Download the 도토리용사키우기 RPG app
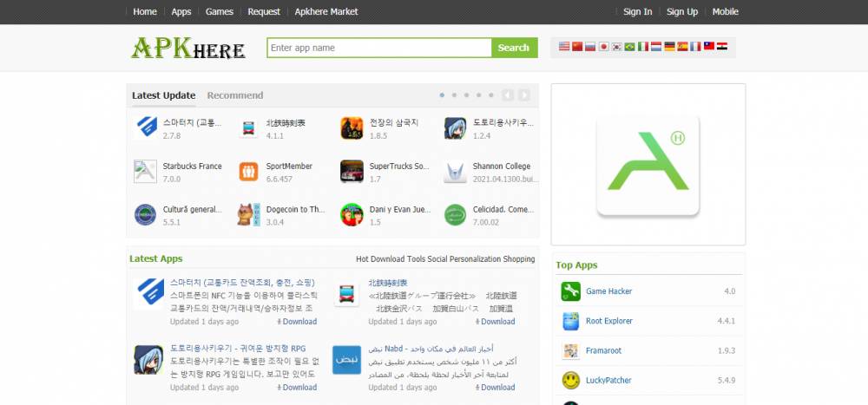The width and height of the screenshot is (868, 405). pos(297,388)
